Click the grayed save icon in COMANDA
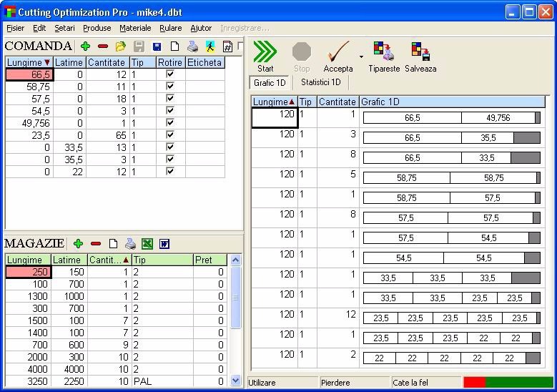This screenshot has width=557, height=392. click(139, 46)
